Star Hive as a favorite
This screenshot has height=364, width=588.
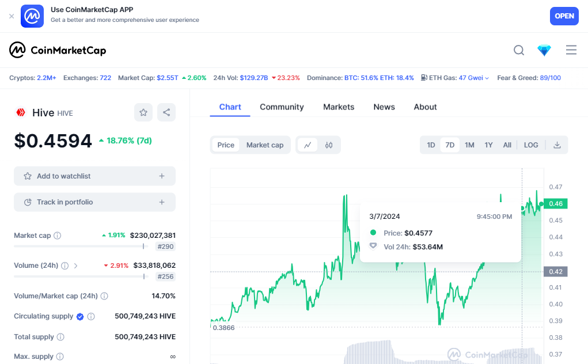point(143,112)
